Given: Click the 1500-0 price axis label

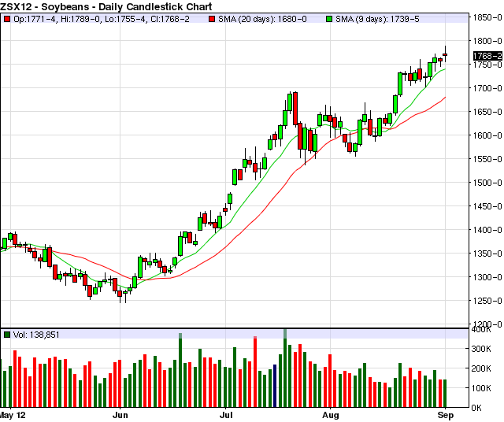Looking at the screenshot, I should point(487,183).
